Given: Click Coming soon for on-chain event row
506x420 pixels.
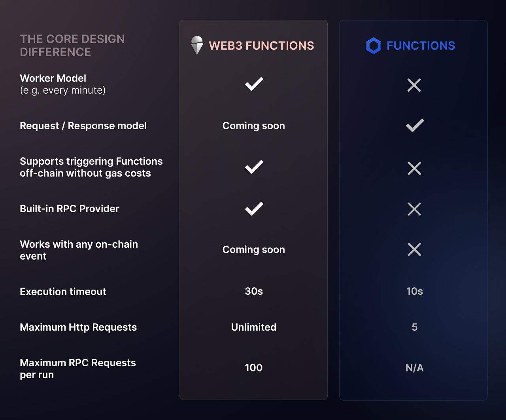Looking at the screenshot, I should pos(254,250).
